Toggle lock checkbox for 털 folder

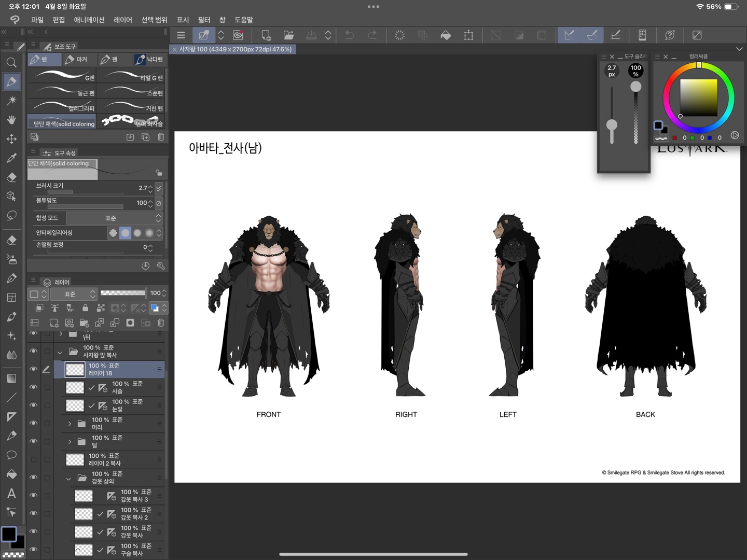pos(47,441)
